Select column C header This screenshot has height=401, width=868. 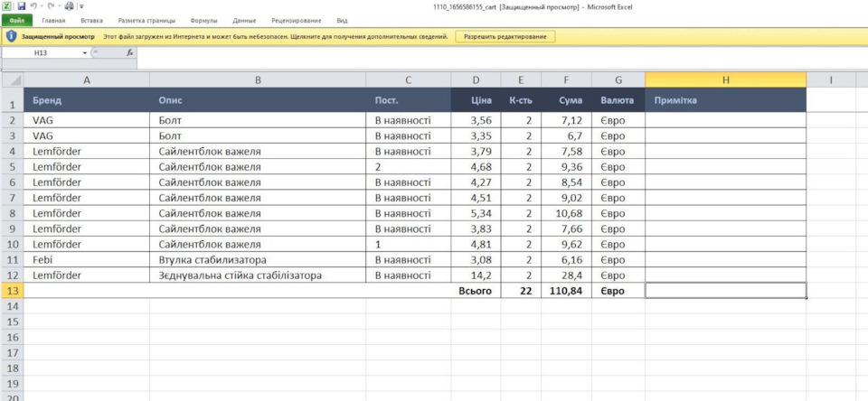408,80
